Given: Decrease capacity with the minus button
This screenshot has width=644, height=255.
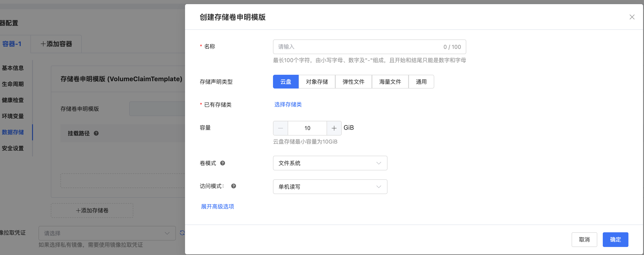Looking at the screenshot, I should click(x=281, y=128).
